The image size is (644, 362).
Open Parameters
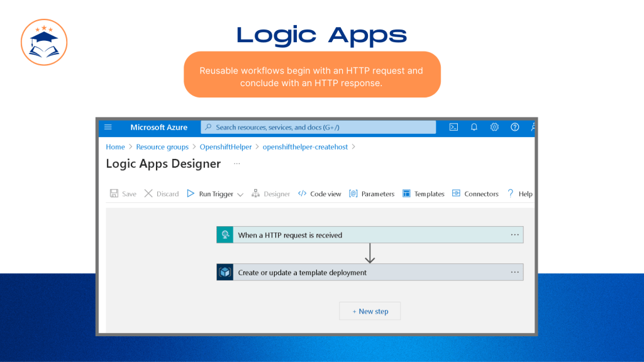(x=372, y=194)
